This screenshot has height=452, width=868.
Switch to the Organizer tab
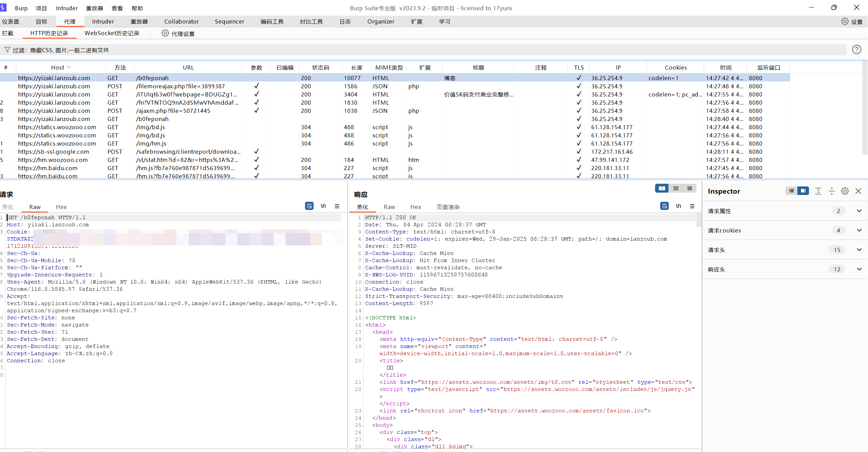click(x=381, y=21)
